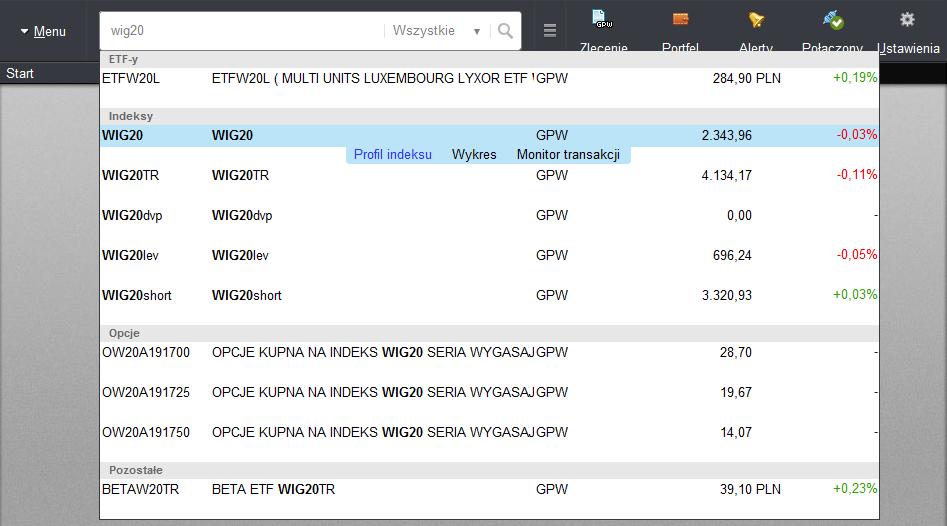This screenshot has height=526, width=947.
Task: Open the Alerty bell icon
Action: (x=756, y=20)
